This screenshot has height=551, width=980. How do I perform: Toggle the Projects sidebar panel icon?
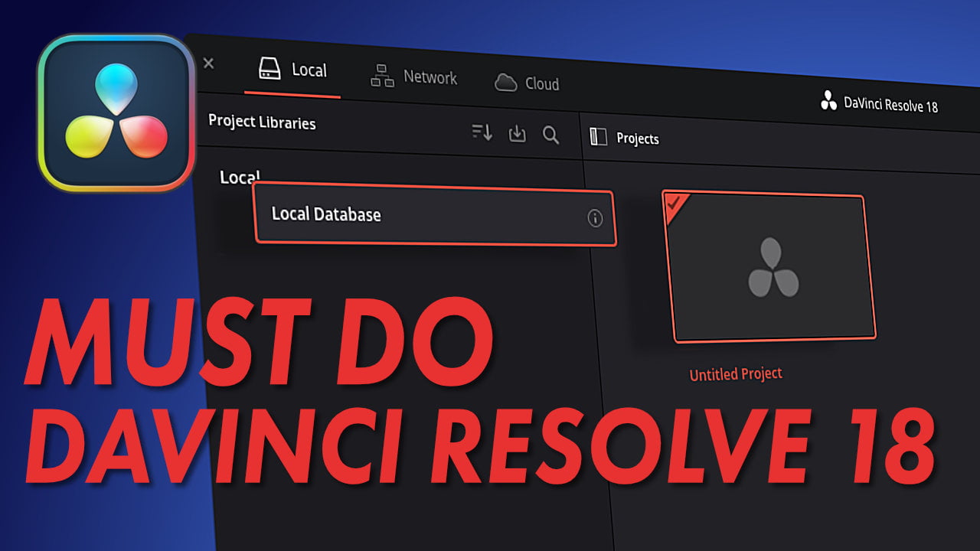[x=598, y=137]
